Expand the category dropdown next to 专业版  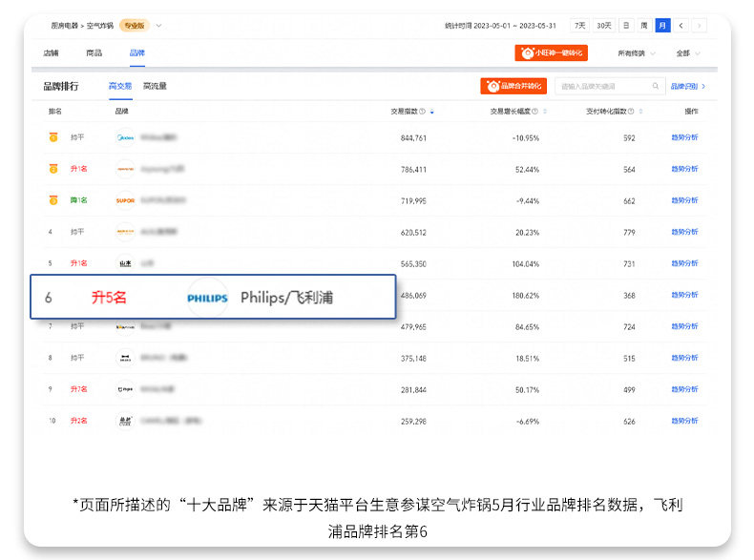158,26
